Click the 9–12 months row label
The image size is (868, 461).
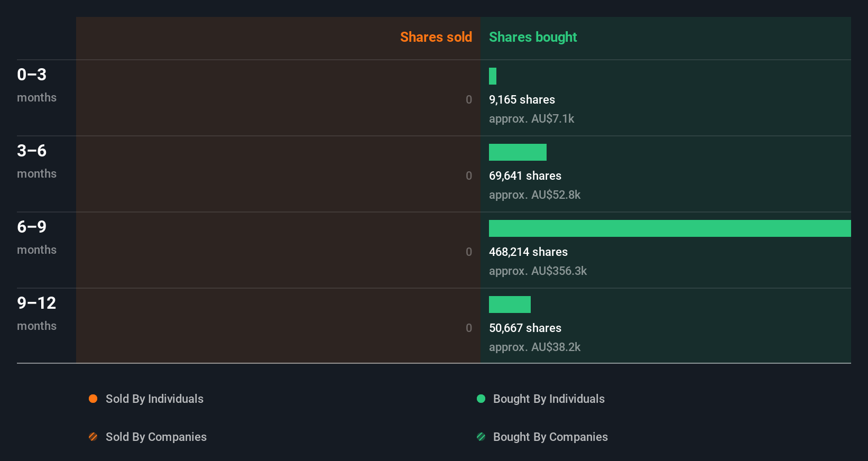coord(36,314)
